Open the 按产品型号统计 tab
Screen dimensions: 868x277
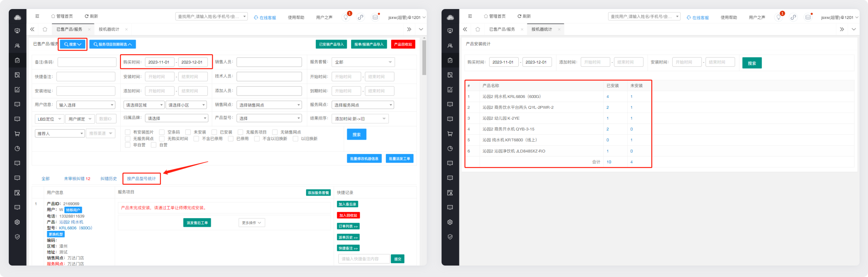tap(142, 179)
